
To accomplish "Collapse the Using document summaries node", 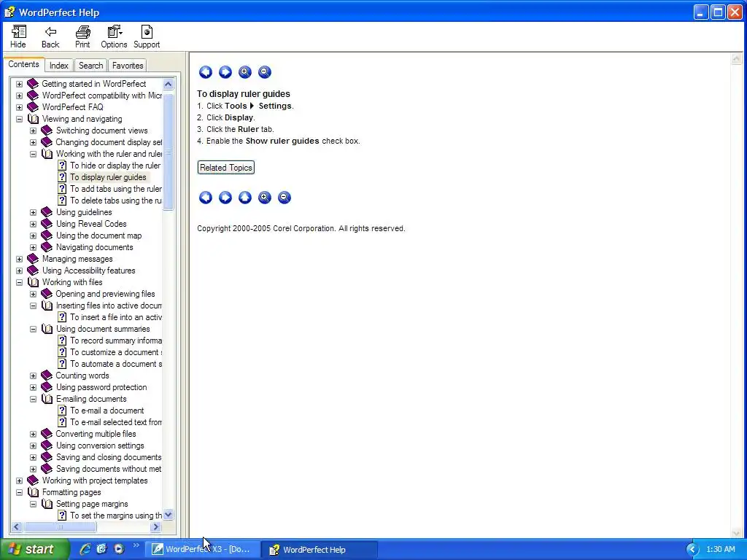I will (33, 329).
